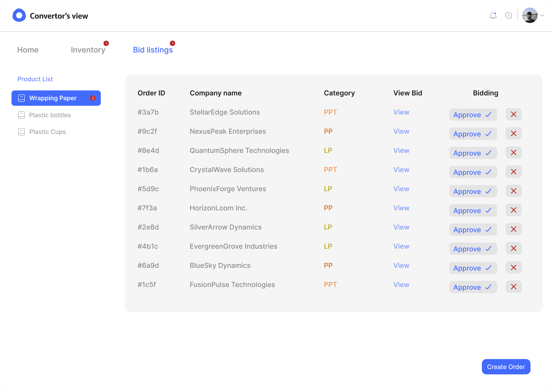The height and width of the screenshot is (392, 552).
Task: Approve the NexusPeak Enterprises bid
Action: pos(473,134)
